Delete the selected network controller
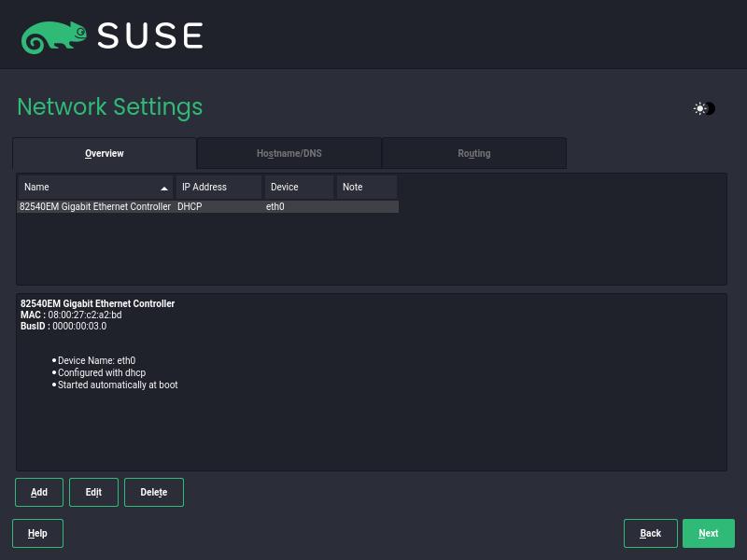This screenshot has height=560, width=747. pyautogui.click(x=153, y=492)
